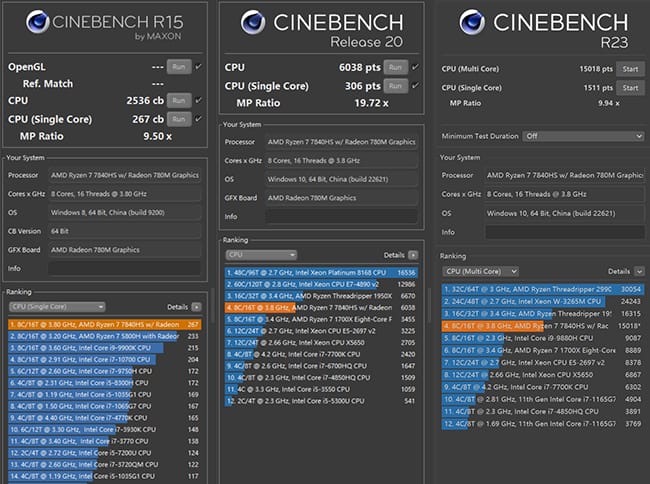Toggle the OpenGL checkbox in R15

(199, 67)
